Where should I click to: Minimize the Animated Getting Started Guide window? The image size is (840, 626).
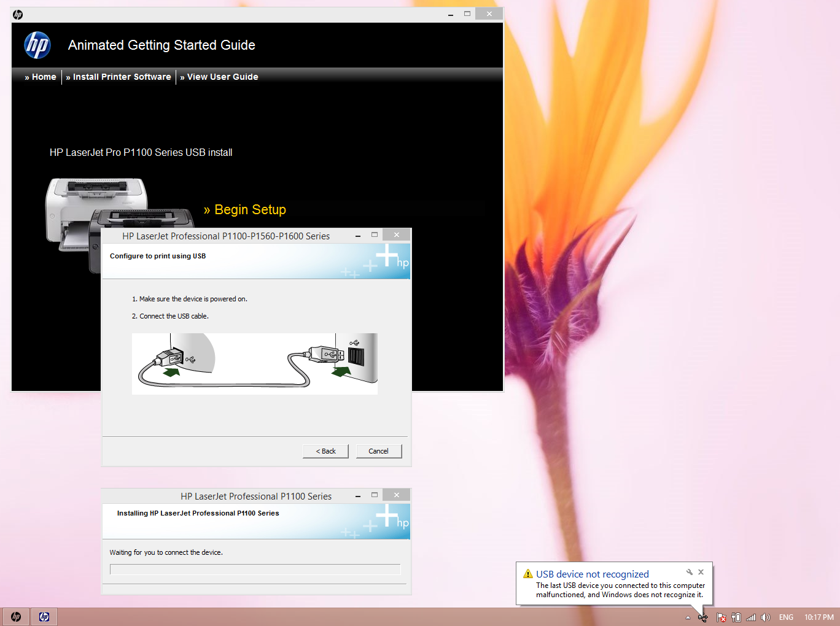point(451,14)
